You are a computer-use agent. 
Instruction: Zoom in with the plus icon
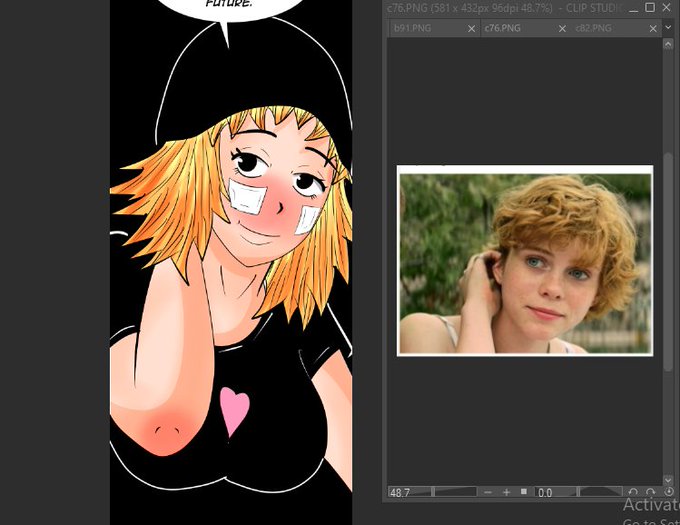pos(506,492)
